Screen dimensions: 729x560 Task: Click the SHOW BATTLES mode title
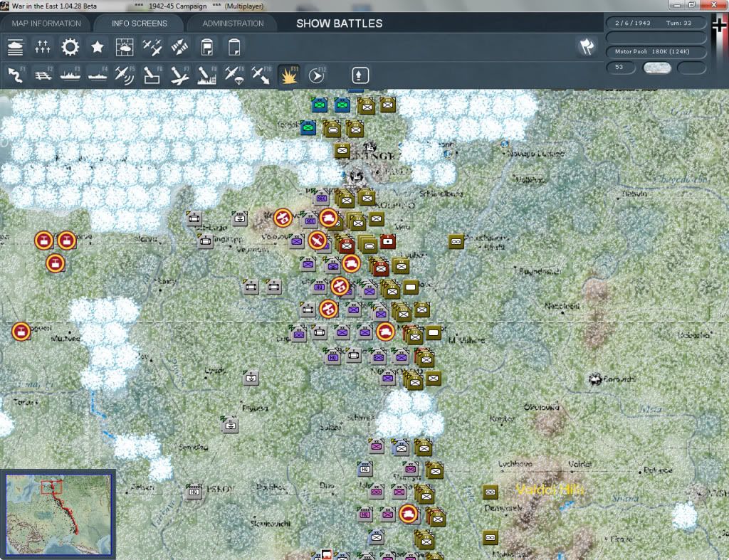pyautogui.click(x=340, y=23)
